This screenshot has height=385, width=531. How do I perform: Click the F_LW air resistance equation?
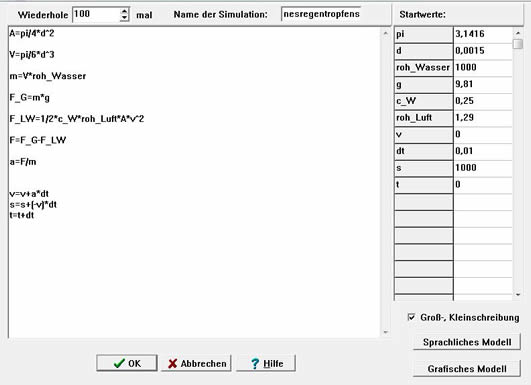[x=77, y=119]
